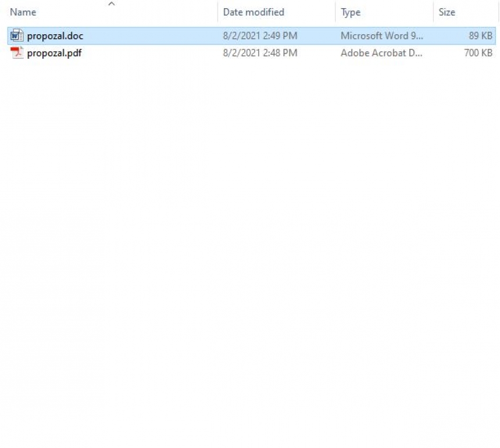This screenshot has height=448, width=500.
Task: Select the file name propozal.pdf
Action: click(54, 53)
